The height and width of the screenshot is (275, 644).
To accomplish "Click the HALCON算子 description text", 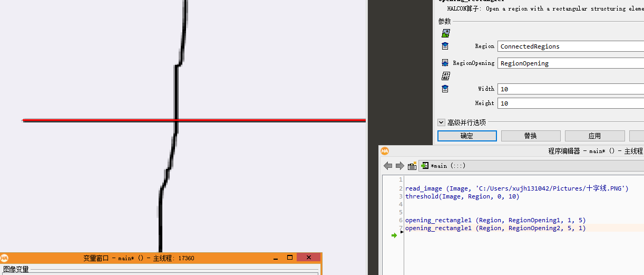I will click(x=545, y=8).
